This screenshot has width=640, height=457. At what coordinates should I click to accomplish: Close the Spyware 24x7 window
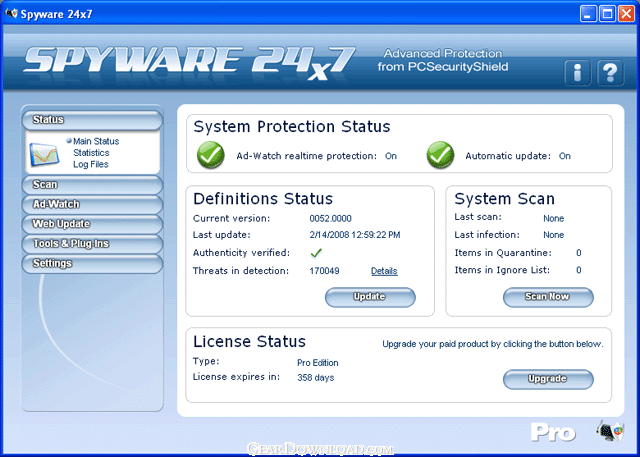click(x=627, y=14)
